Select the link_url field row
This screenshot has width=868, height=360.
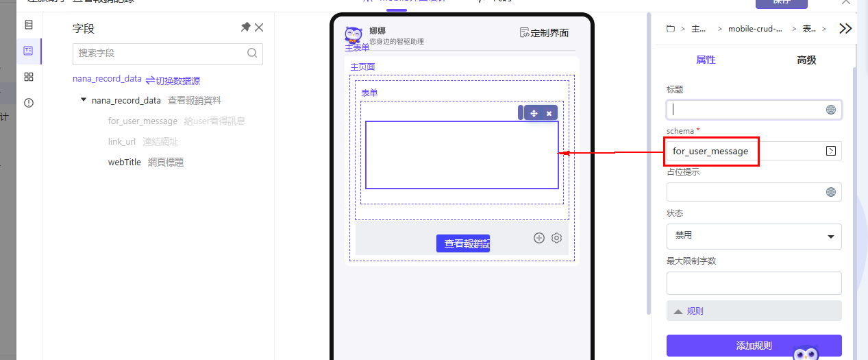pyautogui.click(x=143, y=142)
